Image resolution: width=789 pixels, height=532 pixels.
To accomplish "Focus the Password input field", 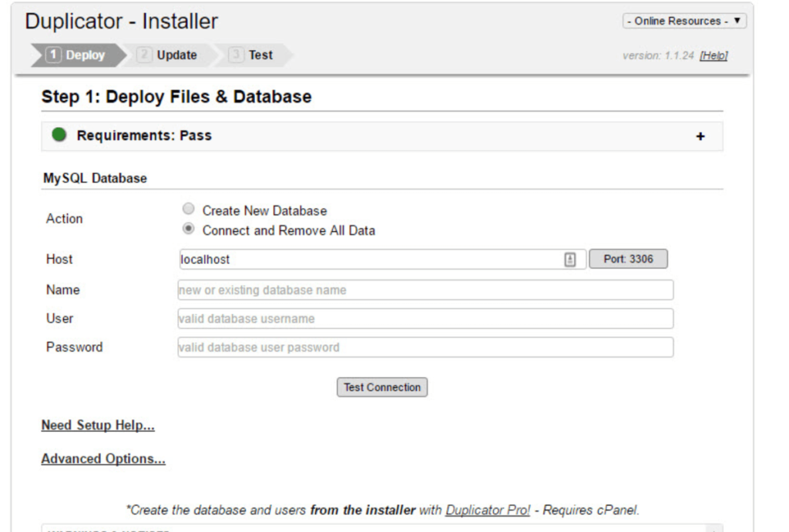I will [x=425, y=347].
